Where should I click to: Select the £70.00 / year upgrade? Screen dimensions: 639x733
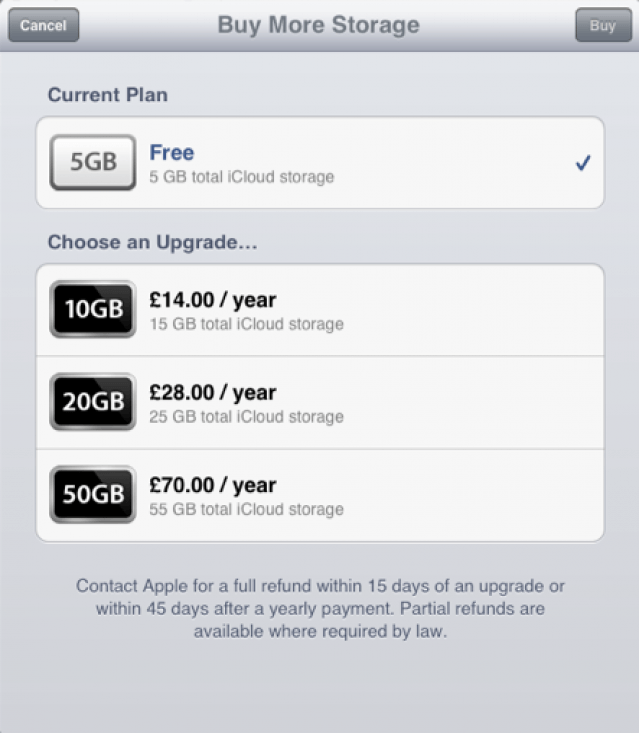point(212,485)
